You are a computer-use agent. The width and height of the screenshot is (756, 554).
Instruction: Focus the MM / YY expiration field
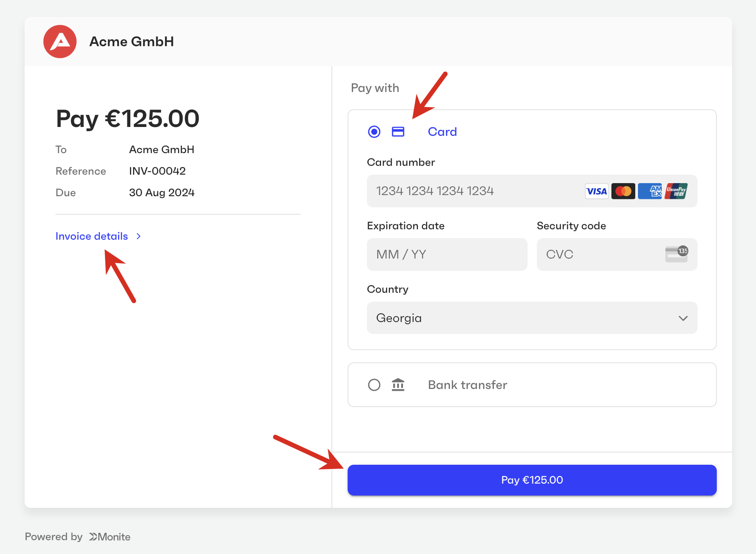click(x=447, y=254)
